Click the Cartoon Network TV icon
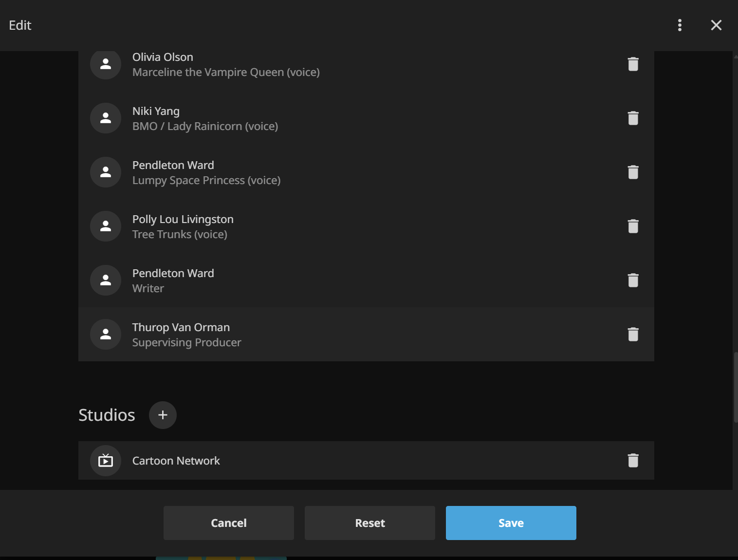The width and height of the screenshot is (738, 560). [x=106, y=461]
